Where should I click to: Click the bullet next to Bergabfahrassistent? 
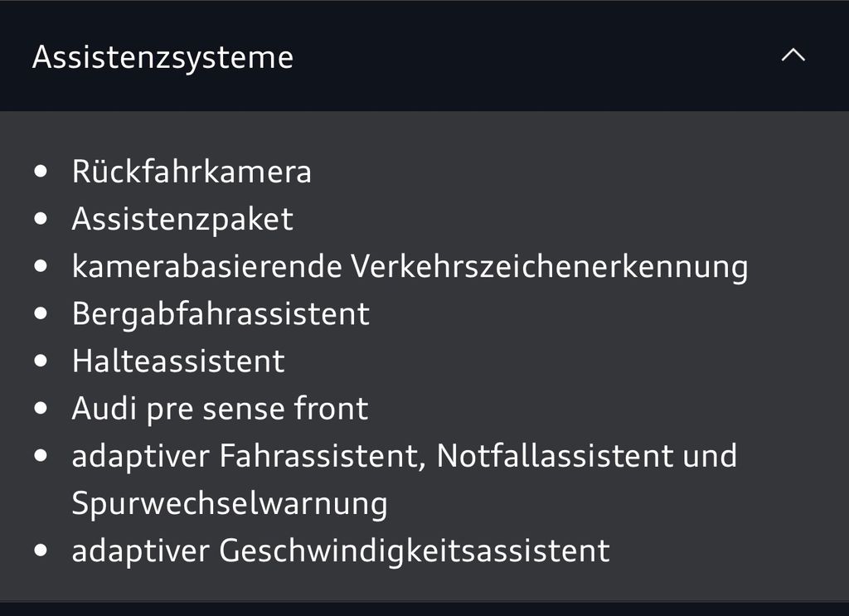point(41,314)
